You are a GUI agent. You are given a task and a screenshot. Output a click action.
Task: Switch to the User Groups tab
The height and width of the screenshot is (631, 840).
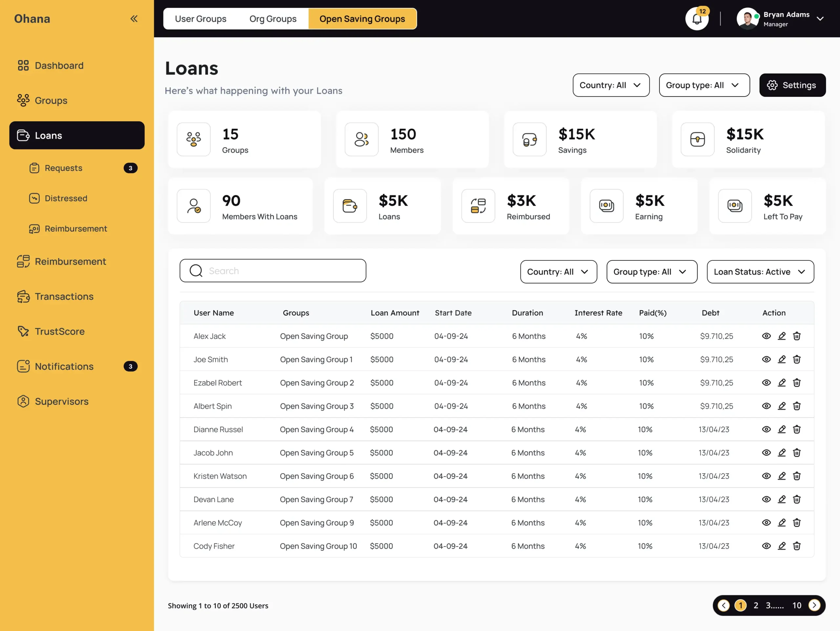coord(200,19)
